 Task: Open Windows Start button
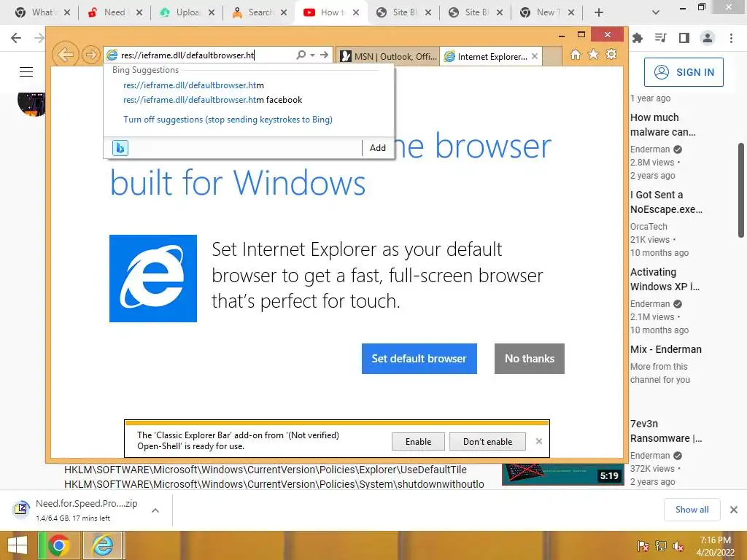tap(18, 545)
